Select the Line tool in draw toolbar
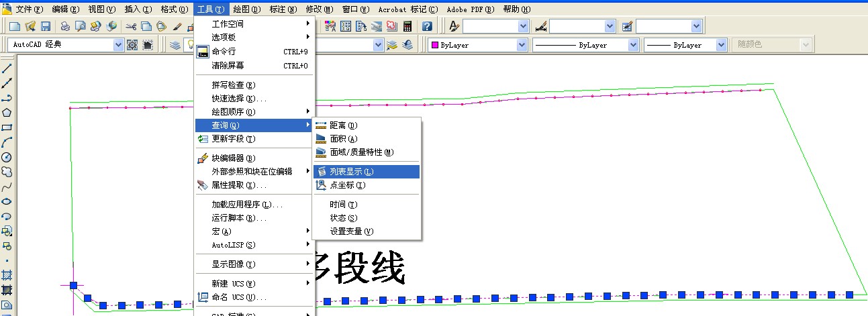This screenshot has height=316, width=868. click(x=7, y=68)
